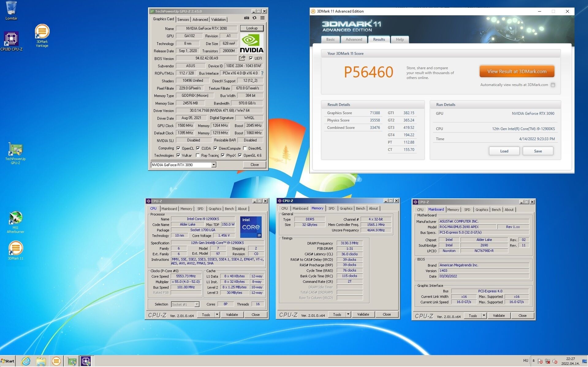Open the CPUID CPU-Z desktop shortcut
588x367 pixels.
pyautogui.click(x=11, y=41)
